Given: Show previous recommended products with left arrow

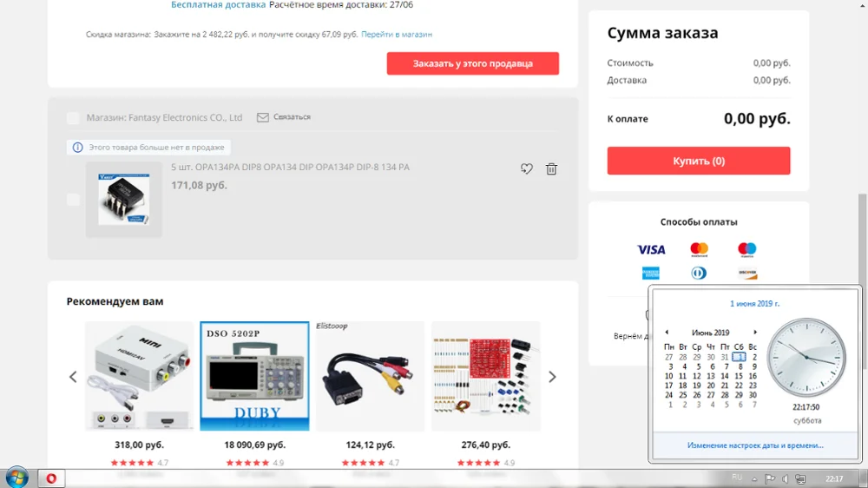Looking at the screenshot, I should (x=73, y=377).
